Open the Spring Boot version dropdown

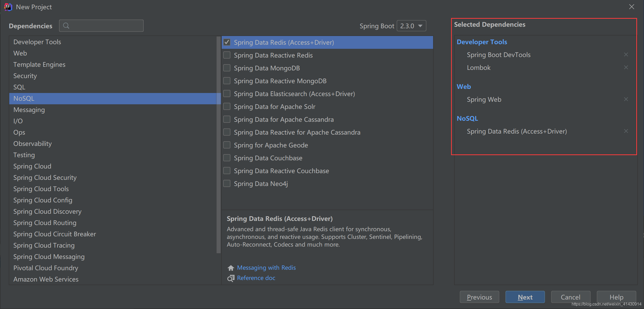tap(411, 25)
